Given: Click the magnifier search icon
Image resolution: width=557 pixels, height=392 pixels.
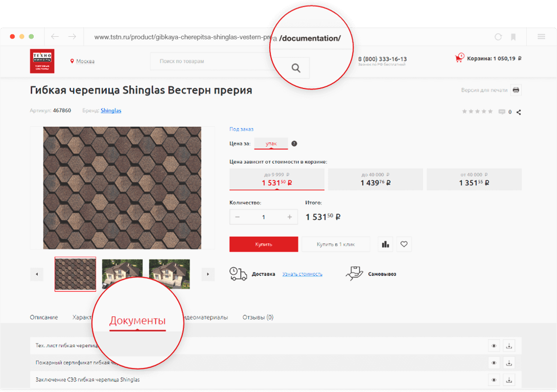Looking at the screenshot, I should (x=296, y=68).
